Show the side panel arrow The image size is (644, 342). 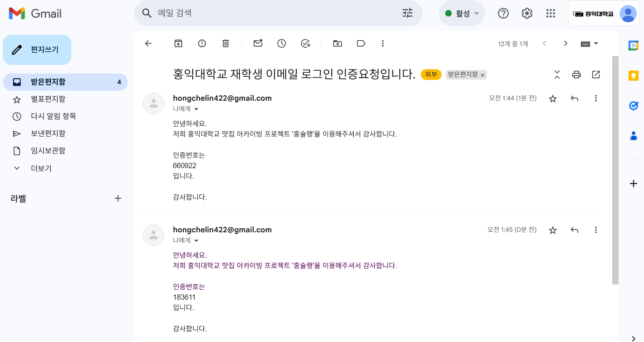coord(634,338)
